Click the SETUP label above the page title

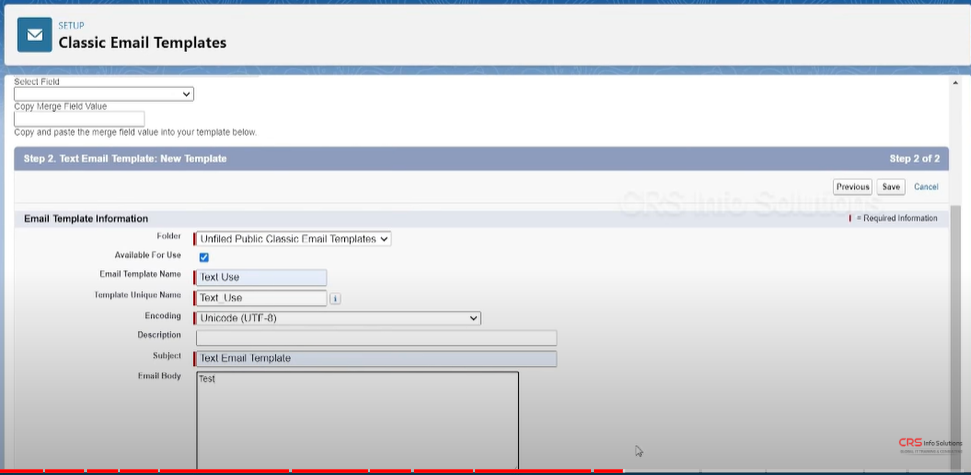coord(72,26)
